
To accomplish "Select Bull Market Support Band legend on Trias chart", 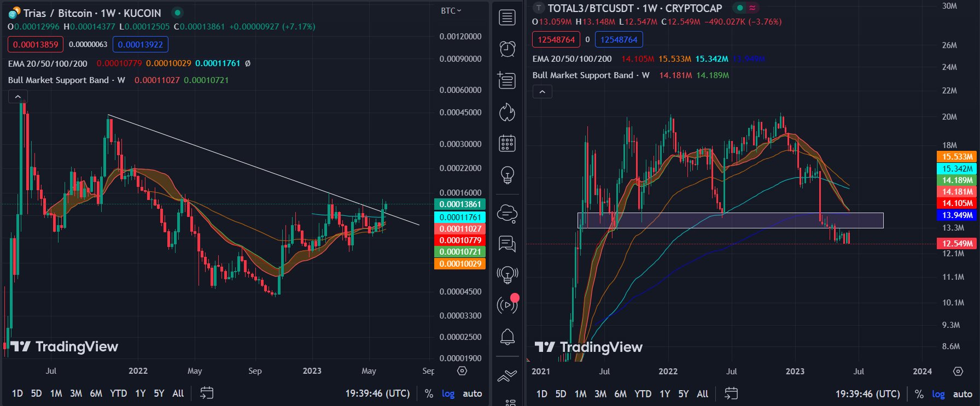I will tap(66, 80).
